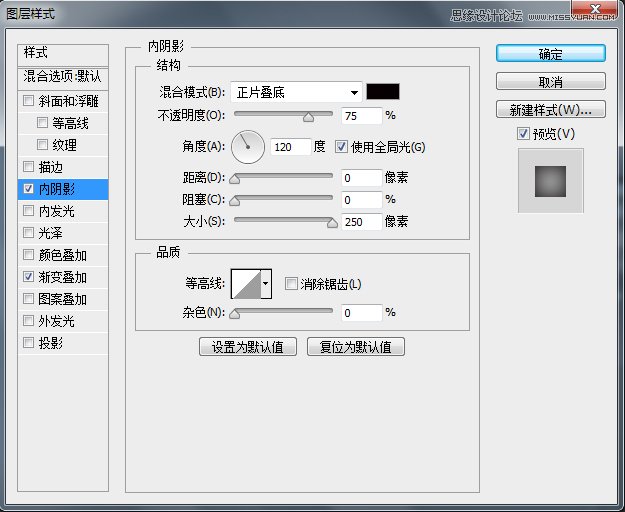This screenshot has width=625, height=512.
Task: Click the style preview thumbnail
Action: [550, 181]
